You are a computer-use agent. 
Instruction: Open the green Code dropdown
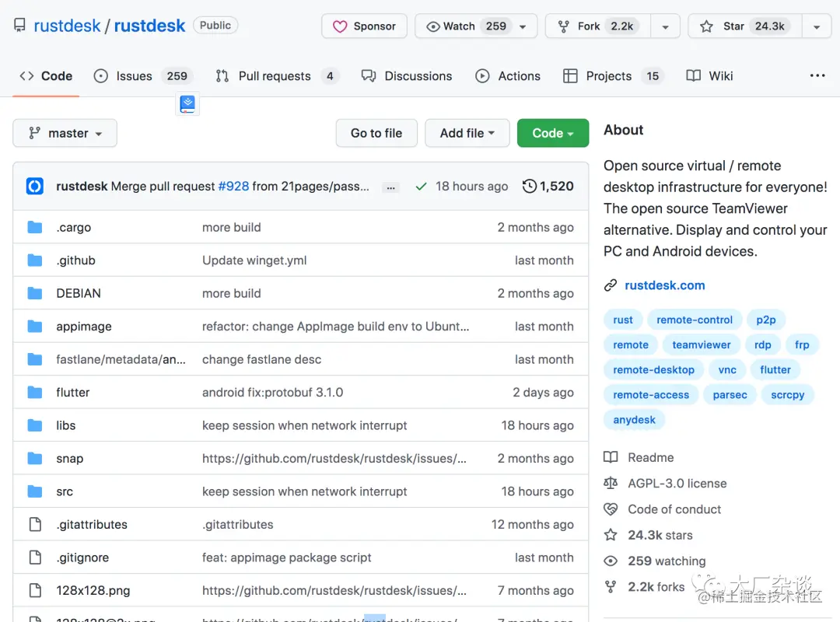(x=553, y=133)
